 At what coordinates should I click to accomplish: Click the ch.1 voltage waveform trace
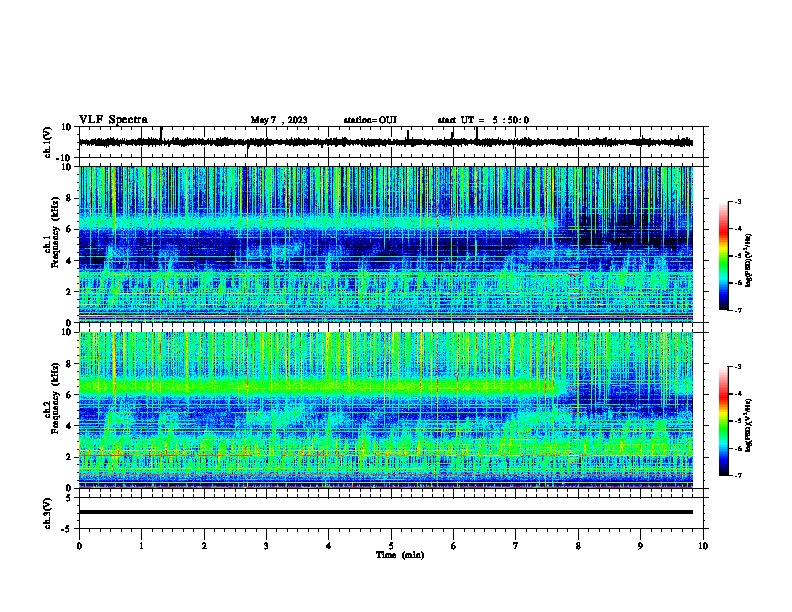point(385,142)
